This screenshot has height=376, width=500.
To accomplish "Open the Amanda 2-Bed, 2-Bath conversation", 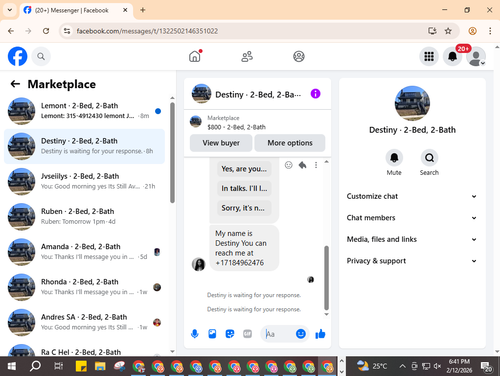I will pyautogui.click(x=84, y=252).
